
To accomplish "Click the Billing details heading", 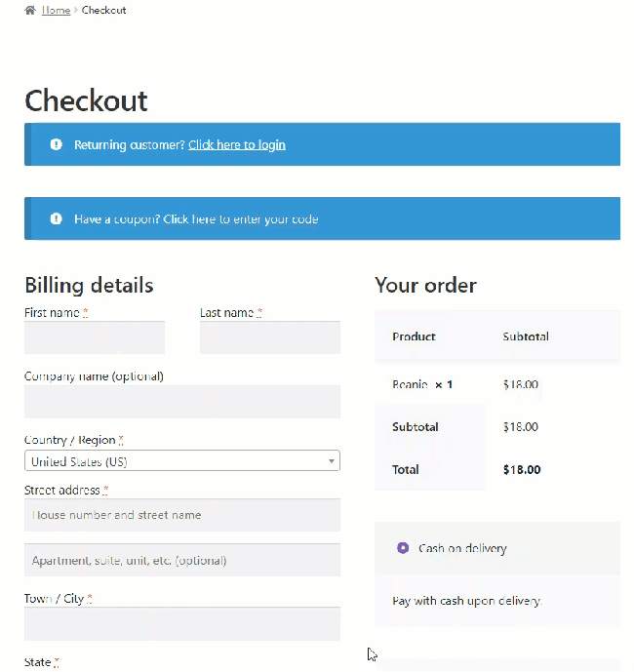I will tap(89, 285).
